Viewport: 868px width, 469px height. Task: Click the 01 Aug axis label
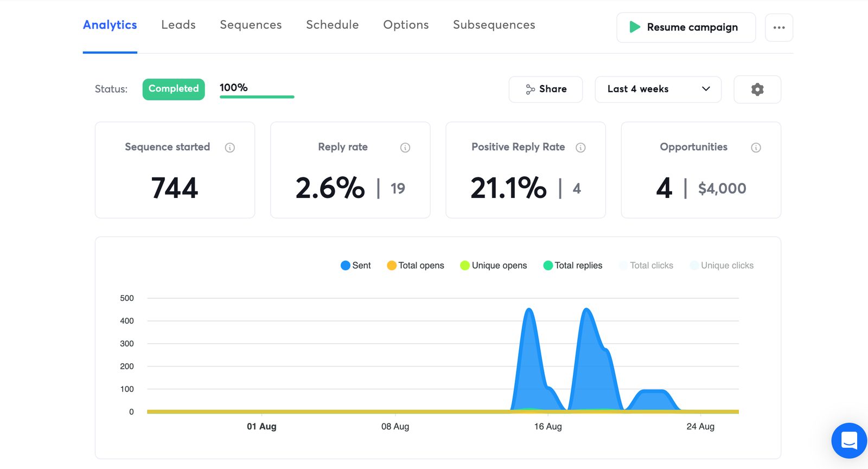coord(261,427)
